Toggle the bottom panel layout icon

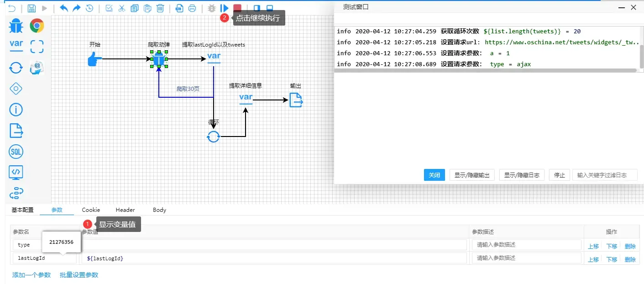pos(270,8)
